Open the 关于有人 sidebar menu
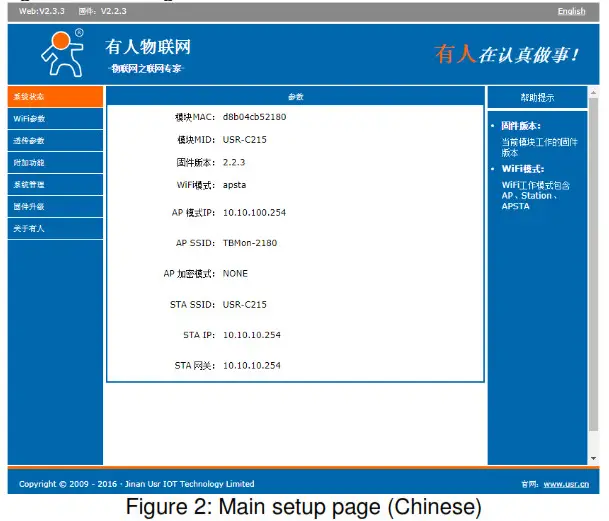 (55, 228)
